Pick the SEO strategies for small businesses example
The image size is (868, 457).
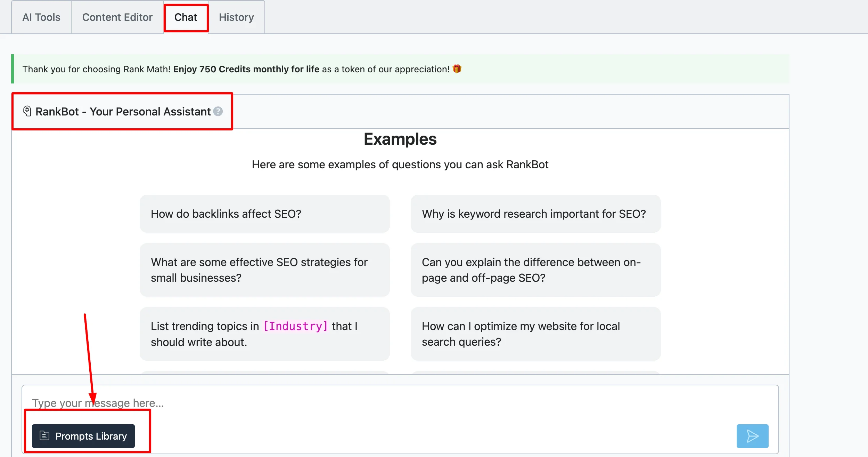click(264, 270)
